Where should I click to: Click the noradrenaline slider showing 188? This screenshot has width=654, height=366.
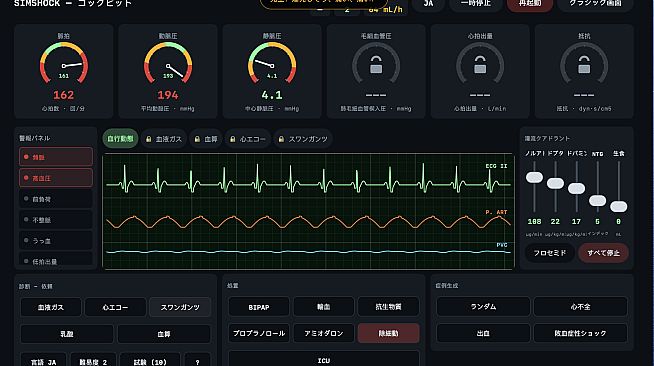tap(534, 177)
